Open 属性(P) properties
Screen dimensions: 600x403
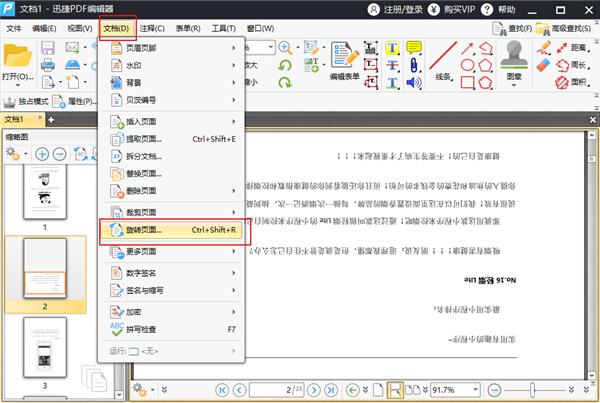tap(74, 101)
